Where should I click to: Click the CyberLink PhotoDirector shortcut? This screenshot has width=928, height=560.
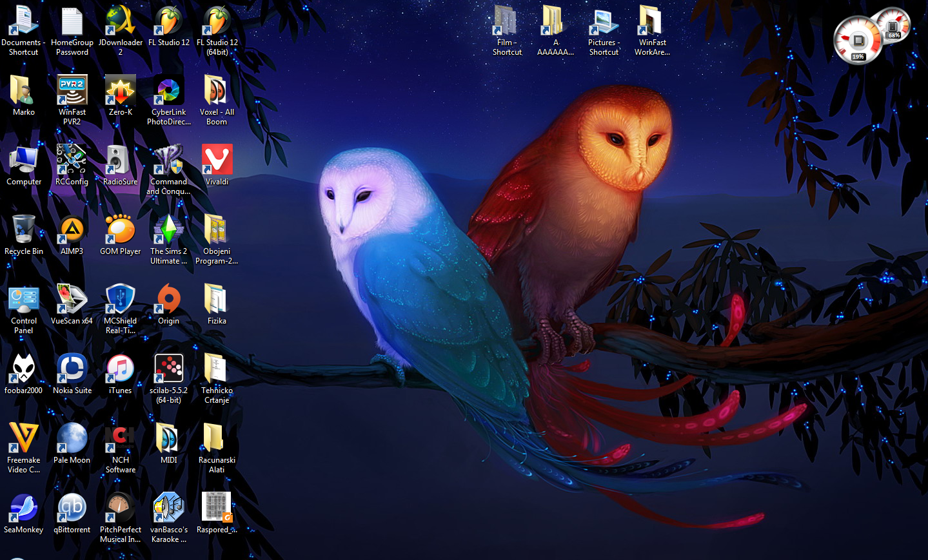pos(169,90)
